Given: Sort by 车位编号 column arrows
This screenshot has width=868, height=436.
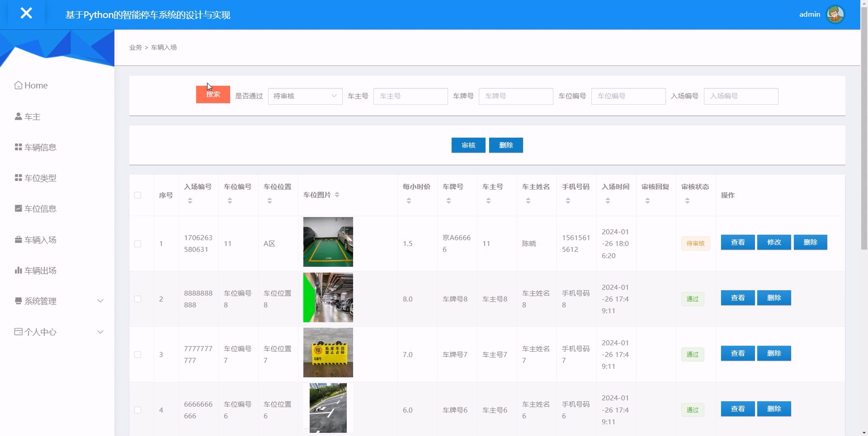Looking at the screenshot, I should tap(230, 201).
